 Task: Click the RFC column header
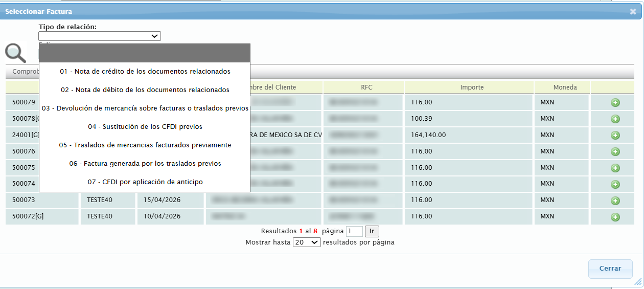click(x=363, y=87)
